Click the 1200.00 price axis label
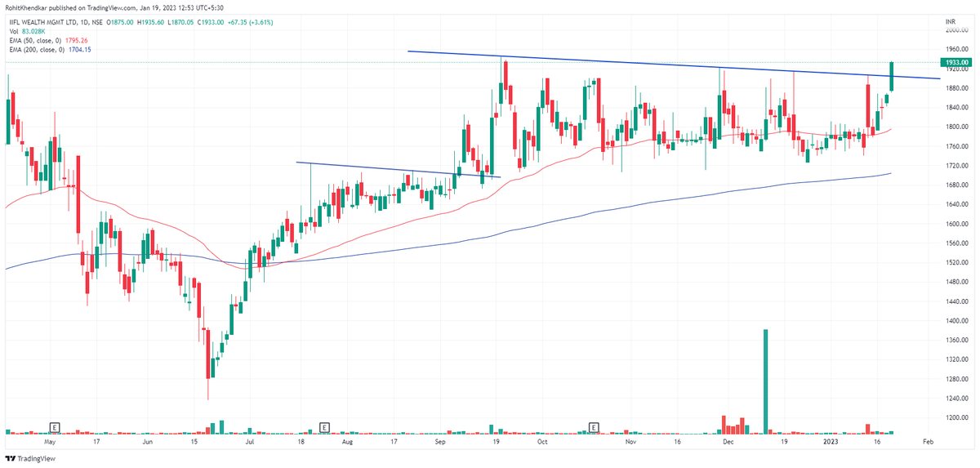 coord(956,418)
